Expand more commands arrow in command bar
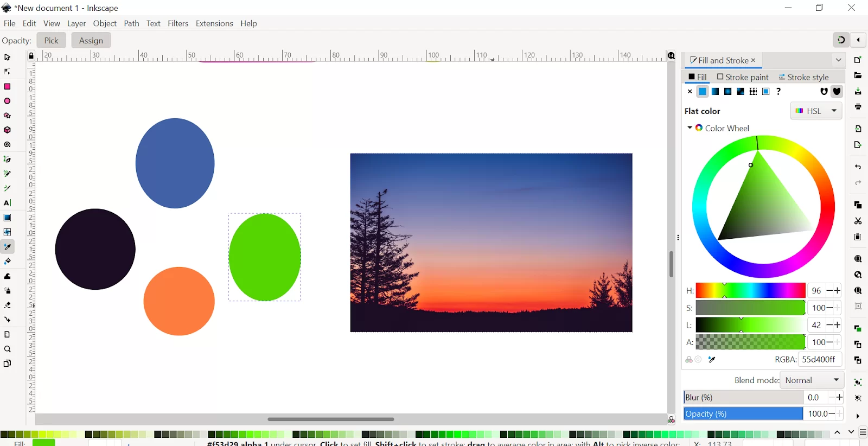Image resolution: width=868 pixels, height=446 pixels. tap(858, 416)
